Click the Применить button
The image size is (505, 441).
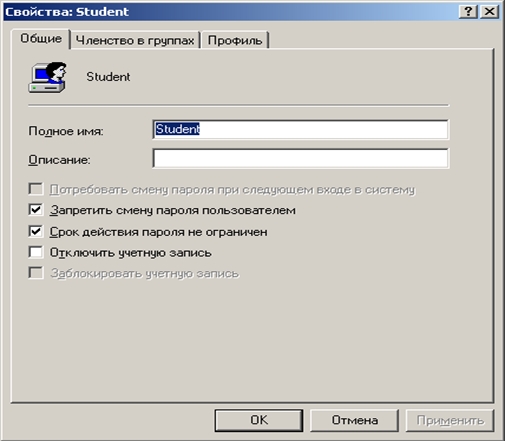[450, 420]
